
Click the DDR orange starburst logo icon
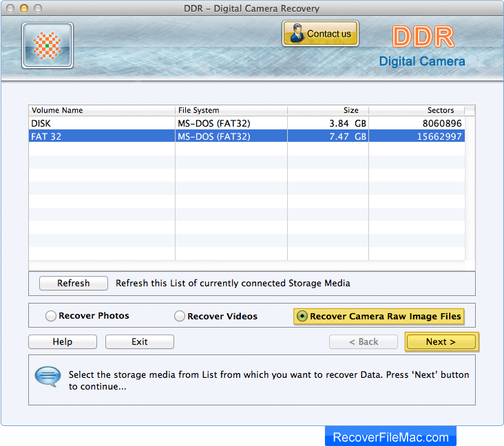[48, 45]
